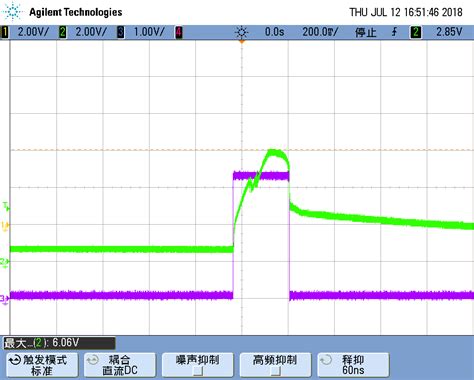Select the channel 2 indicator badge
The image size is (474, 380).
(62, 32)
